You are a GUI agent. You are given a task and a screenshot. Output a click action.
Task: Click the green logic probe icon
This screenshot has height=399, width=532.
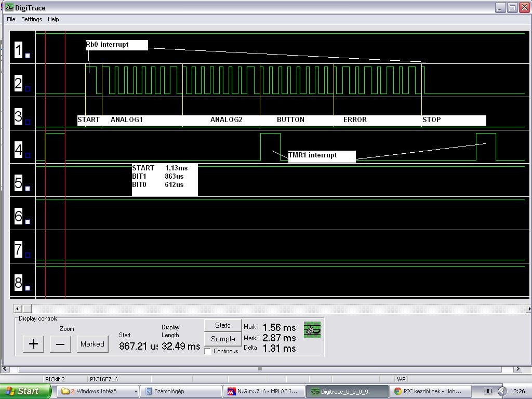point(312,330)
